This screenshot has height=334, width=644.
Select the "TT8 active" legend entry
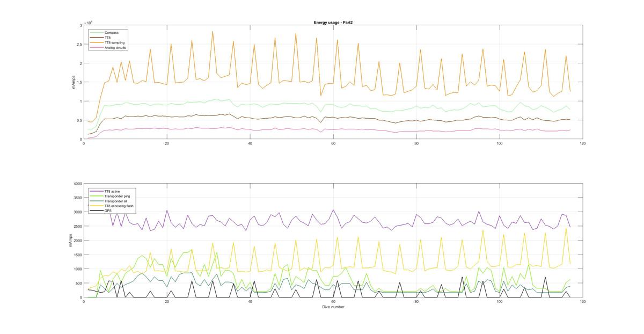pos(113,192)
